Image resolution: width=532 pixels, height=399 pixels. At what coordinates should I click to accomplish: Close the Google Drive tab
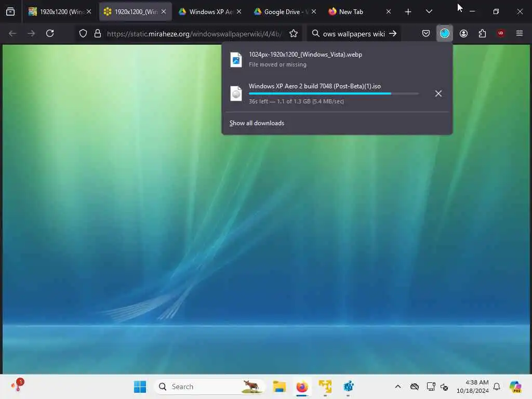pyautogui.click(x=314, y=11)
